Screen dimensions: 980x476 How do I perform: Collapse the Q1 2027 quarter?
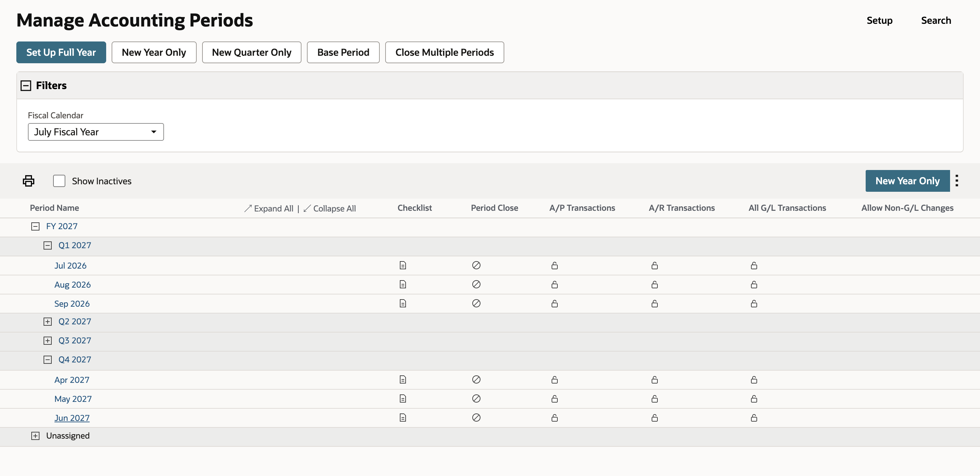(x=48, y=245)
